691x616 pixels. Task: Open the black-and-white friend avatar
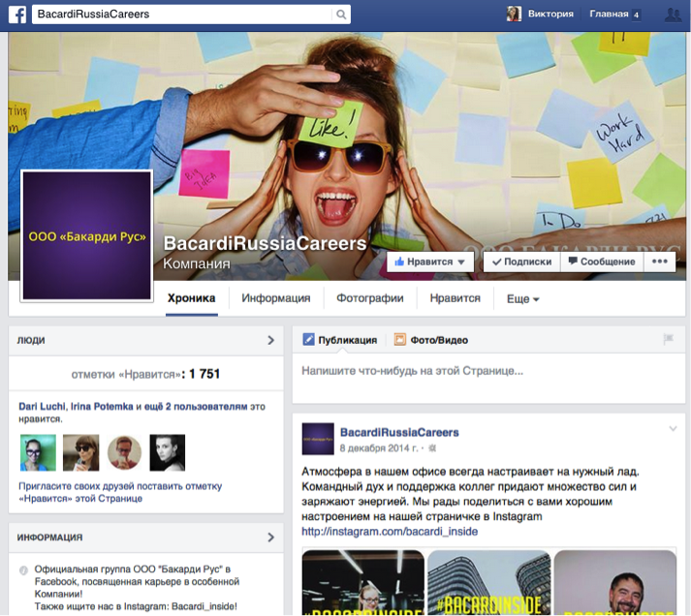coord(167,452)
